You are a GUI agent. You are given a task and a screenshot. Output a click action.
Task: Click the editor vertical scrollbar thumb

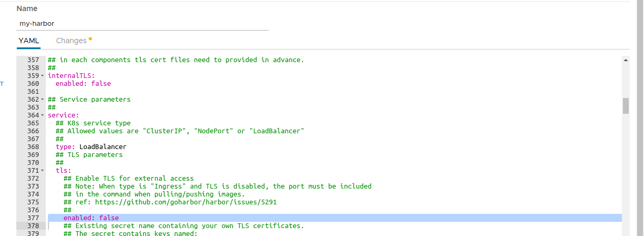point(626,105)
